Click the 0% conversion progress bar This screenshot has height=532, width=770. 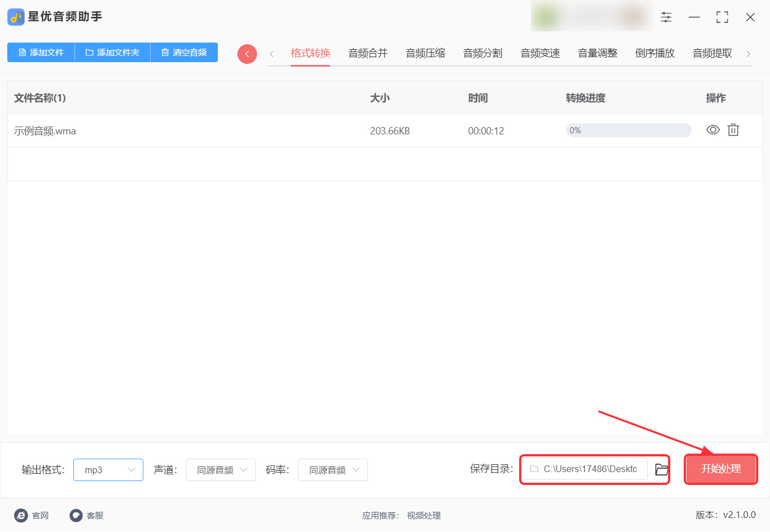pos(628,130)
